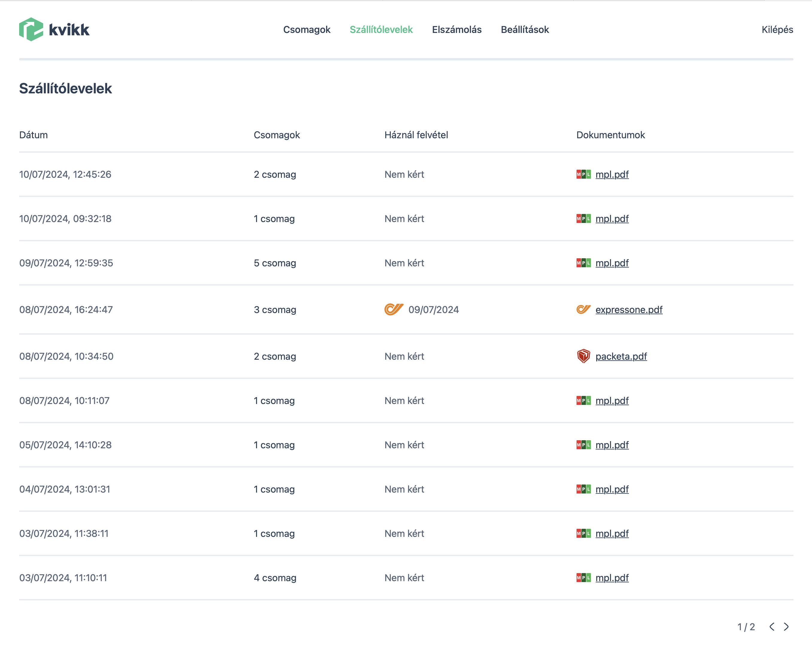The width and height of the screenshot is (812, 647).
Task: Click MPL icon in the 09/07/2024 12:59:35 row
Action: (x=583, y=263)
